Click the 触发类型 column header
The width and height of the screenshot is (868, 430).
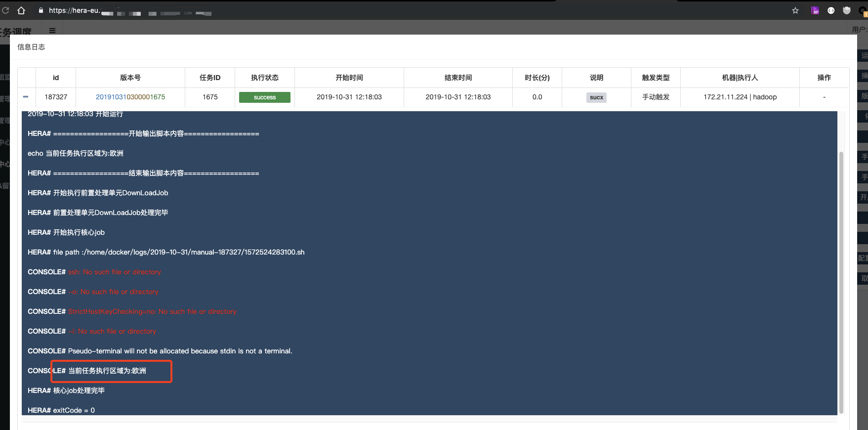[656, 78]
